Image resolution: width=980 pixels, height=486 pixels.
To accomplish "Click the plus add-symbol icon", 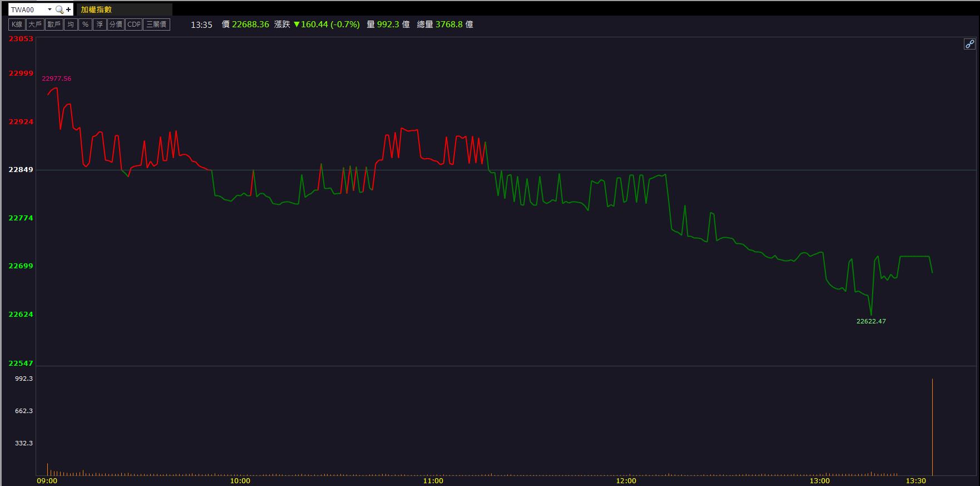I will coord(68,9).
